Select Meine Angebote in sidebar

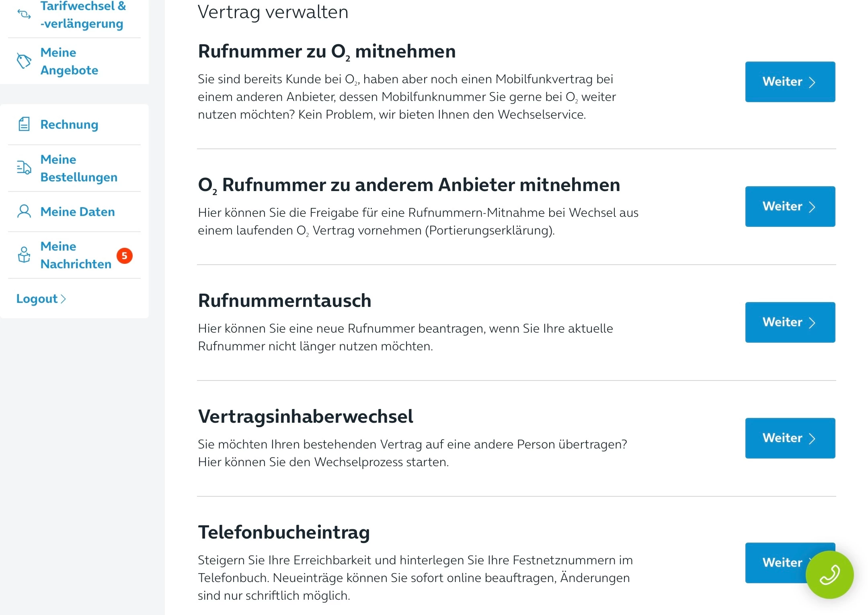pos(69,61)
